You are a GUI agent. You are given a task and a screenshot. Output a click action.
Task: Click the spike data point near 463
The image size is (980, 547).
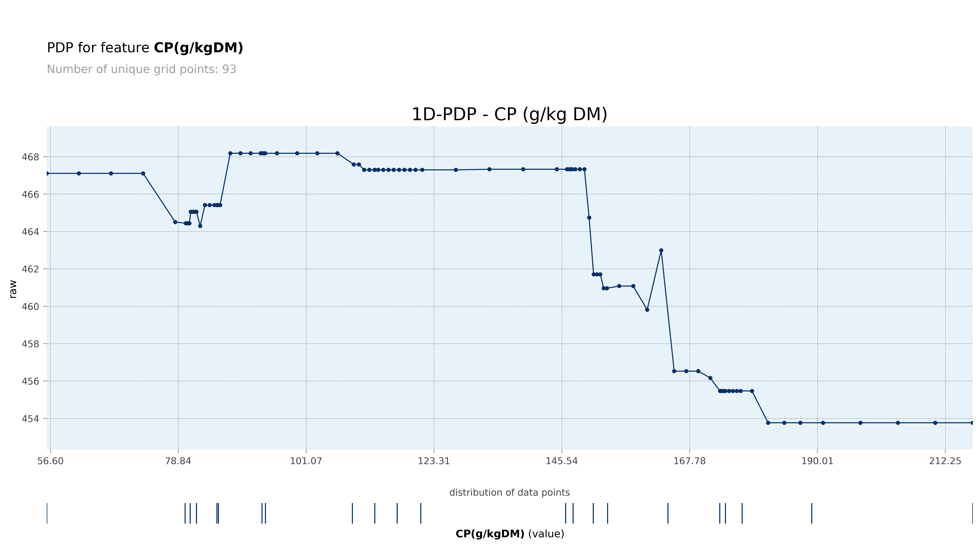point(661,250)
